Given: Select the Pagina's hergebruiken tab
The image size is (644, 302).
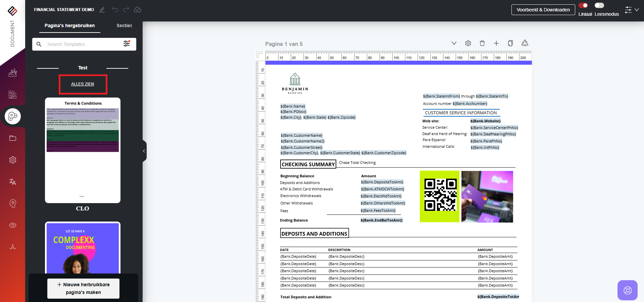Looking at the screenshot, I should 70,25.
